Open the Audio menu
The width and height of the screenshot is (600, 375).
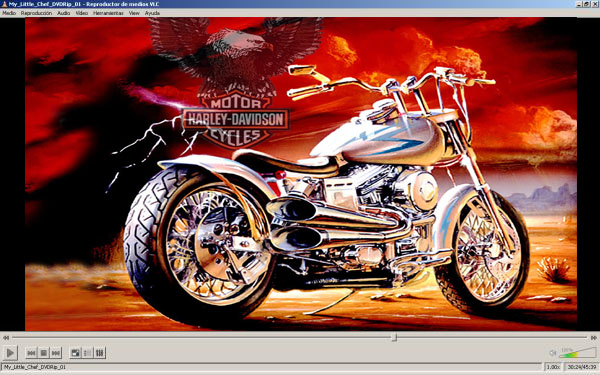[64, 13]
